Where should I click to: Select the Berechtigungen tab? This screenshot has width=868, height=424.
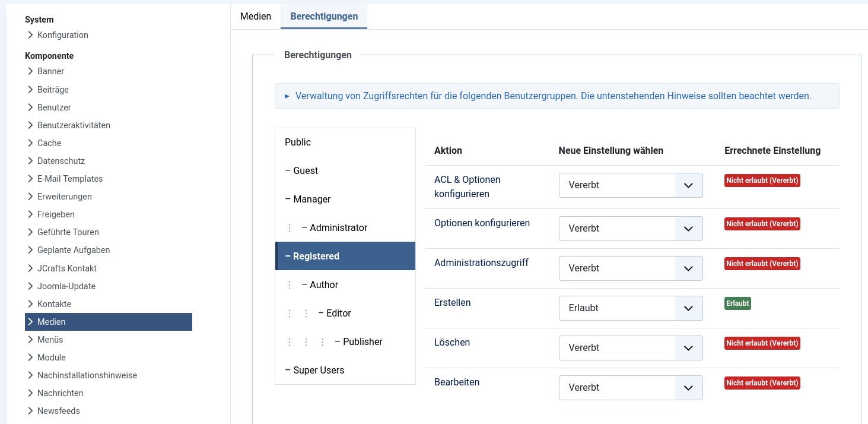[x=324, y=16]
